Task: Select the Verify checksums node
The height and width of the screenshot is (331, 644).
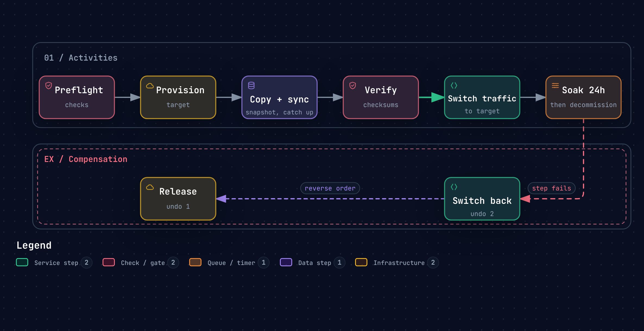Action: coord(381,97)
